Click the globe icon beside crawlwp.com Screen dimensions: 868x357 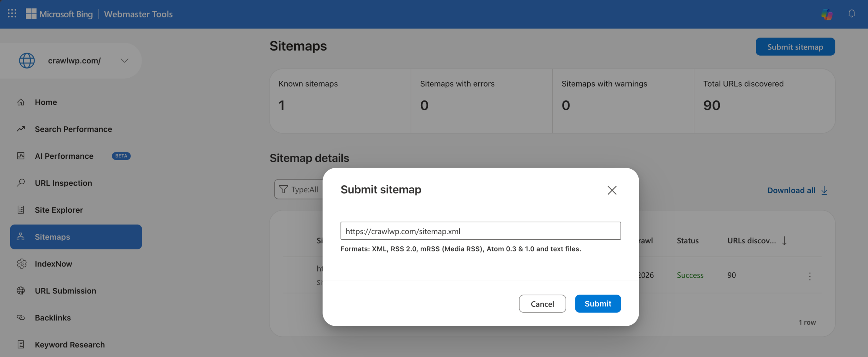coord(27,61)
